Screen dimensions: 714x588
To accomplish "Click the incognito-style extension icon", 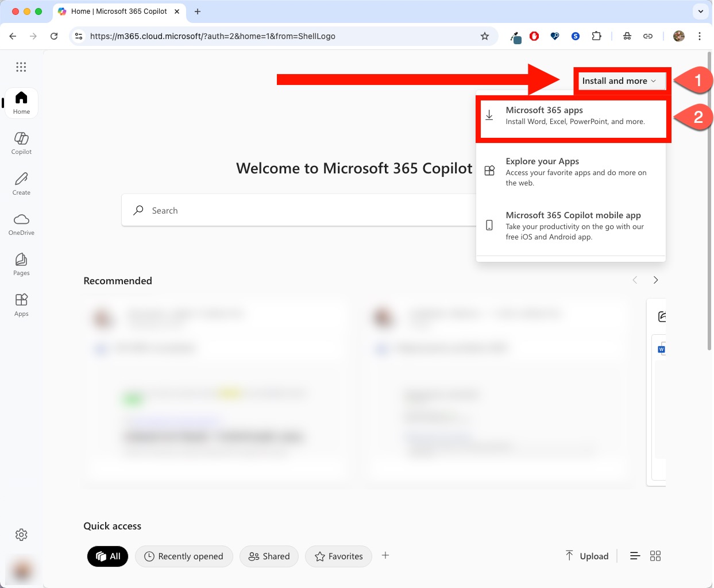I will click(627, 36).
